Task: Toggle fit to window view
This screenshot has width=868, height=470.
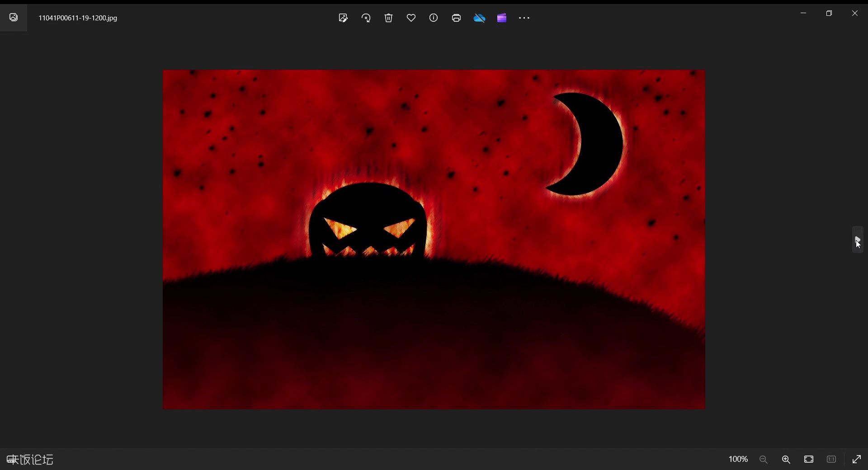Action: click(809, 459)
